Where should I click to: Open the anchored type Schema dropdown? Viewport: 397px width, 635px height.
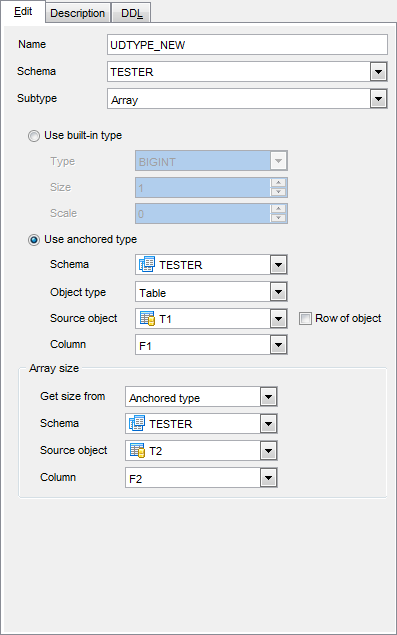tap(278, 265)
